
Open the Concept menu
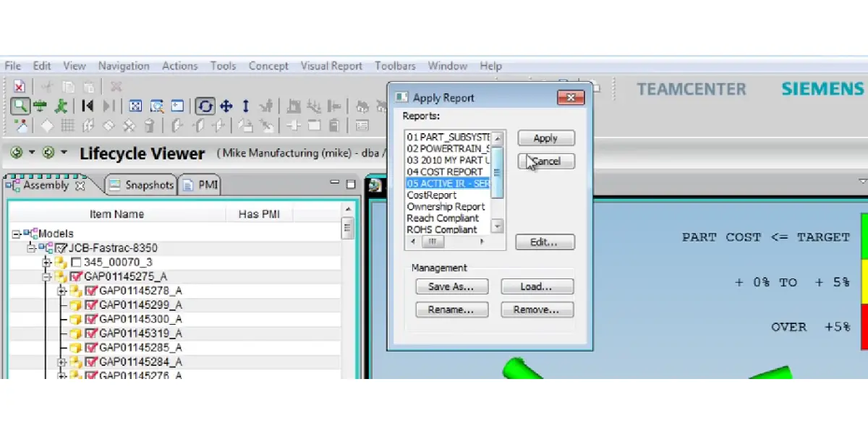click(x=268, y=66)
